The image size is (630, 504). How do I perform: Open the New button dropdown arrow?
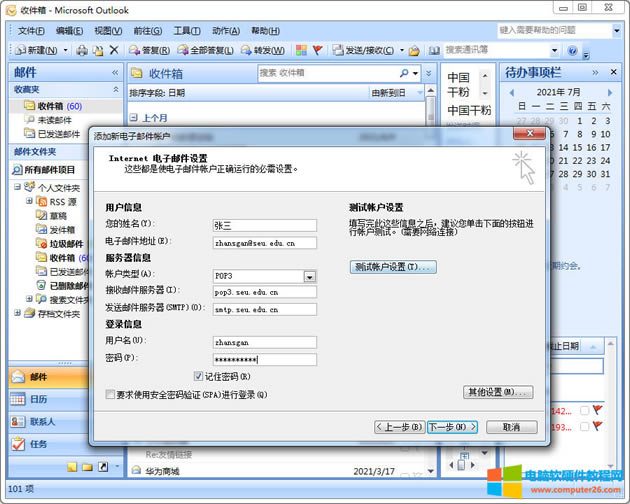[65, 50]
